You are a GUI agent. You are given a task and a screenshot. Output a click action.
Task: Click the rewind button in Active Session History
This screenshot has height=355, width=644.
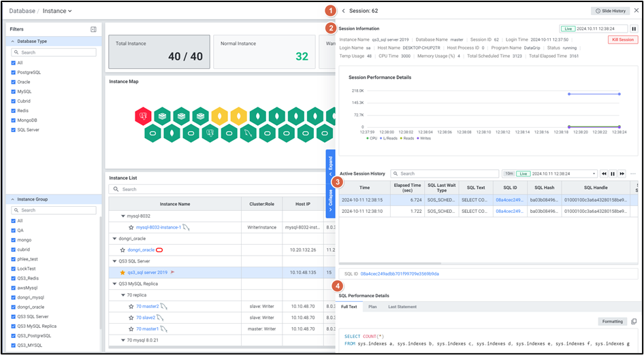pos(603,174)
